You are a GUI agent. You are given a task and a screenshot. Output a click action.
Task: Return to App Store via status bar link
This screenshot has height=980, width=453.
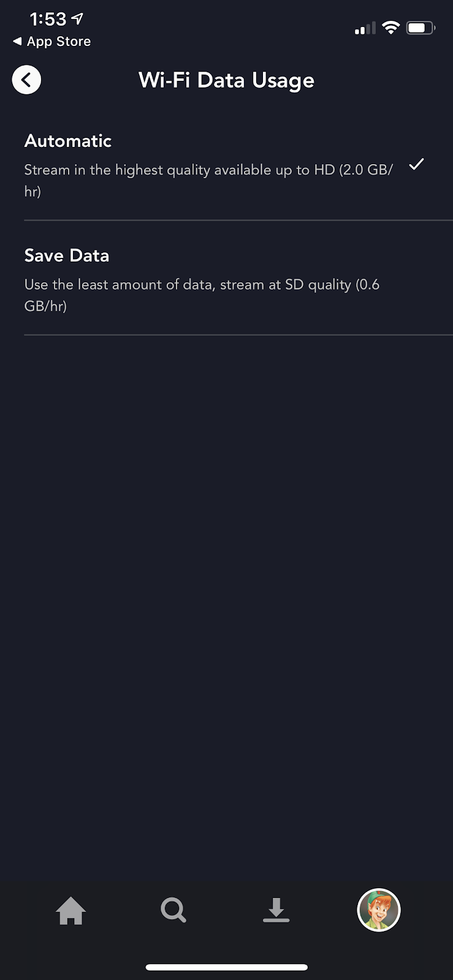click(x=58, y=42)
